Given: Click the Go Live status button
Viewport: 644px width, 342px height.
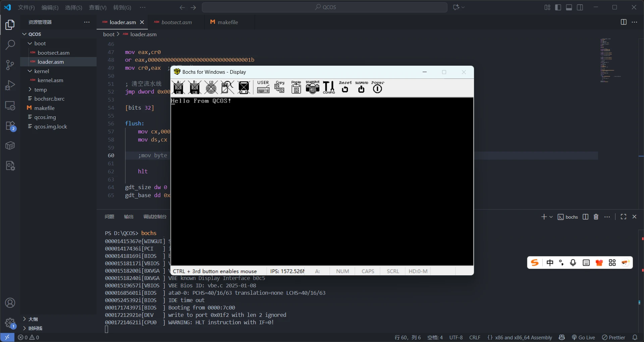Looking at the screenshot, I should (583, 337).
